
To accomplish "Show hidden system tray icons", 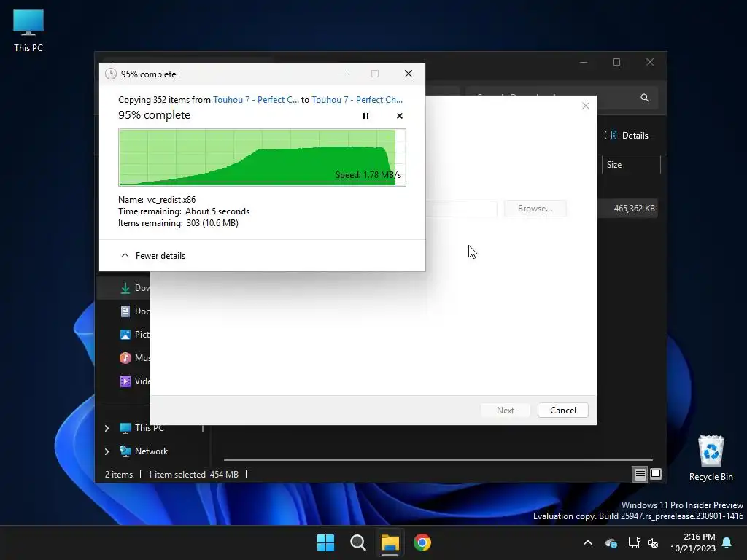I will (x=588, y=542).
